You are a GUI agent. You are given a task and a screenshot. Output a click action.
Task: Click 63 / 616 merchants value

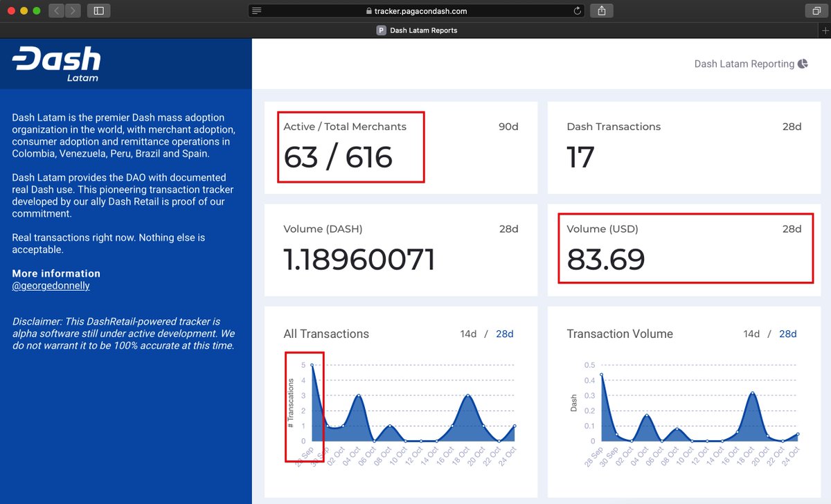pos(338,158)
